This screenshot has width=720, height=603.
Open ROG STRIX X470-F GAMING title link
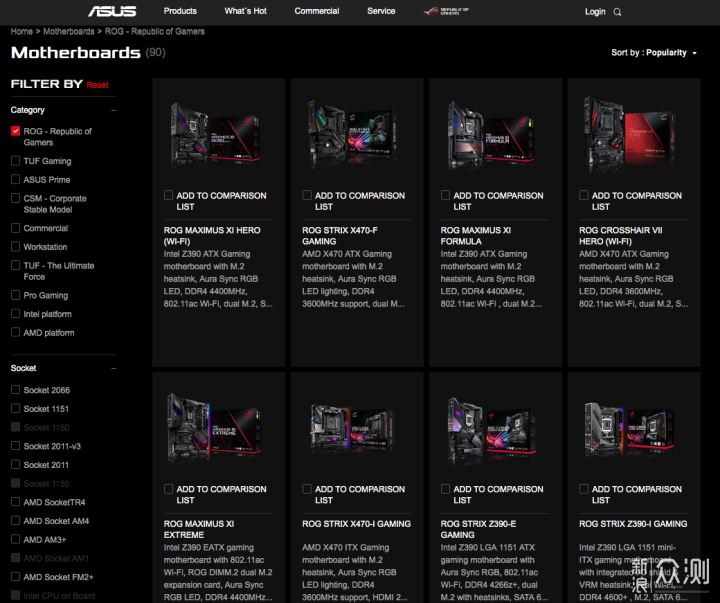[x=340, y=236]
